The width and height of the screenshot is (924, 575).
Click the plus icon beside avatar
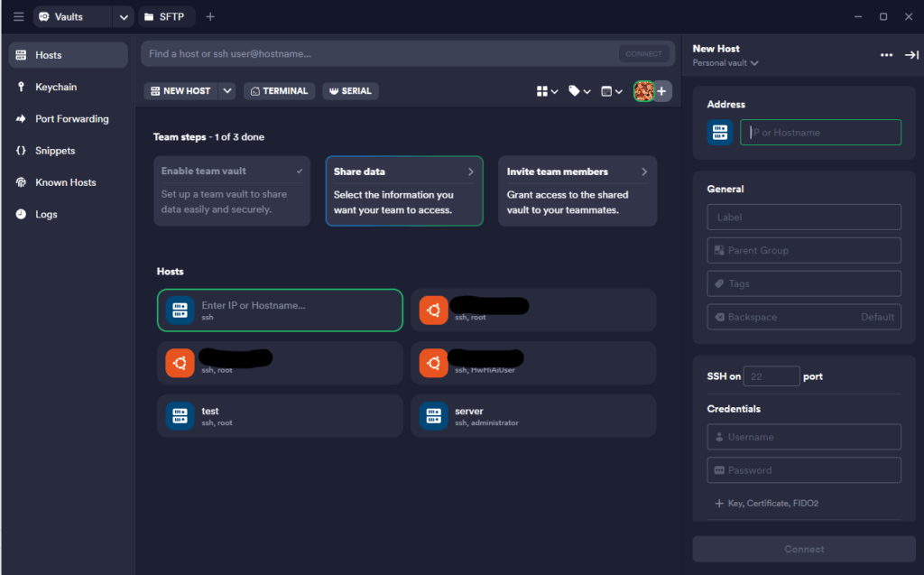(x=662, y=91)
